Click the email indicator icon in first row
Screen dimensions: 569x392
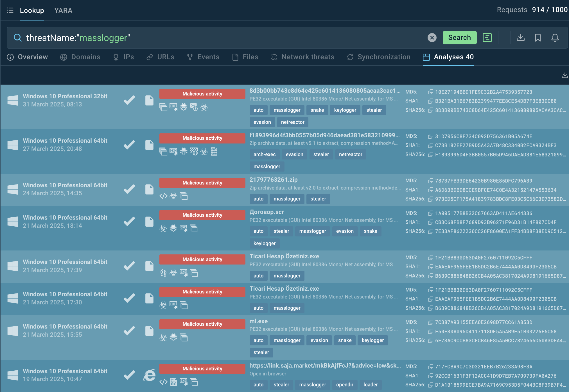(194, 107)
